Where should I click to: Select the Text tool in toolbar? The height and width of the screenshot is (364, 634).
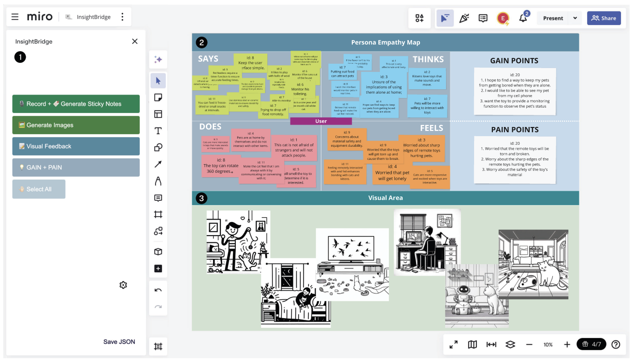[x=158, y=131]
